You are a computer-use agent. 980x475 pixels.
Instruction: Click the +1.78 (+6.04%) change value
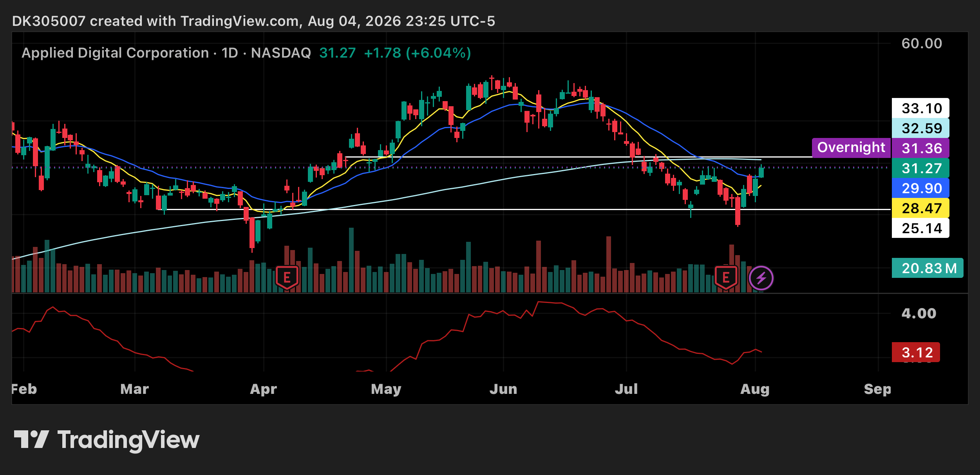(418, 53)
